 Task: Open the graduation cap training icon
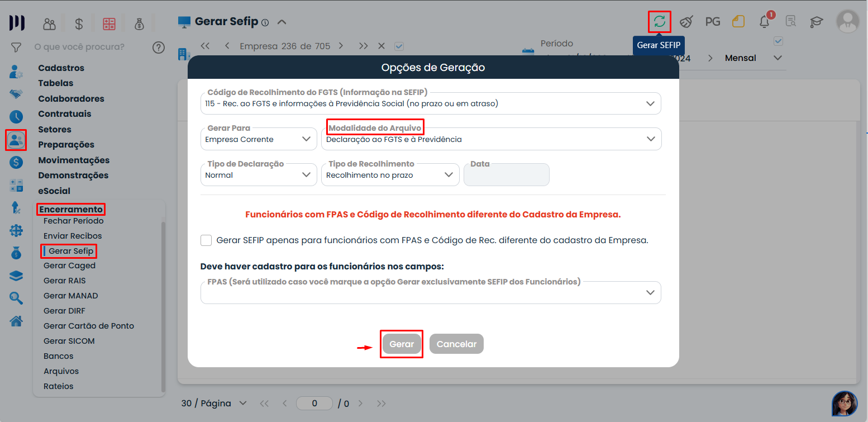click(x=817, y=22)
